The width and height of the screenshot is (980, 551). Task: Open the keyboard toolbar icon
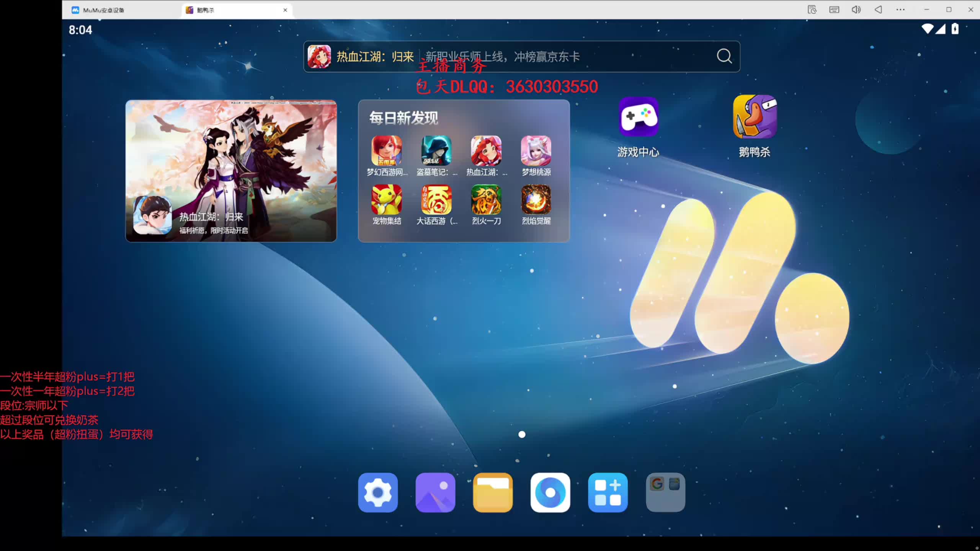(834, 10)
